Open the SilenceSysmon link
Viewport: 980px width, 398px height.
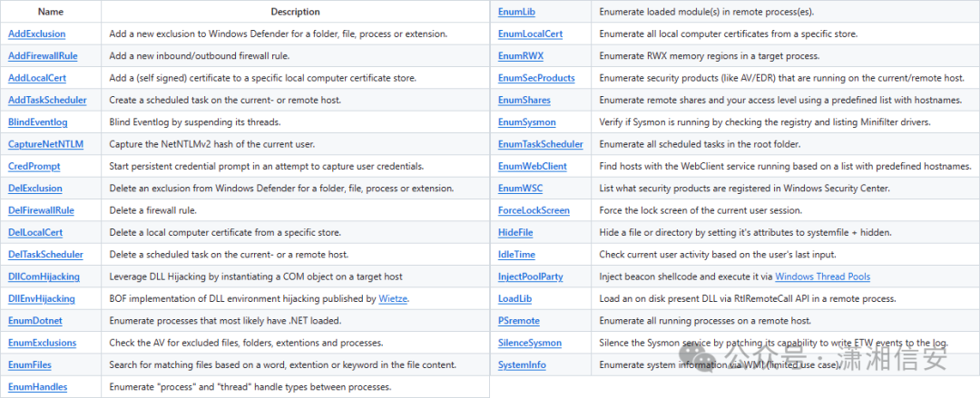click(x=530, y=343)
